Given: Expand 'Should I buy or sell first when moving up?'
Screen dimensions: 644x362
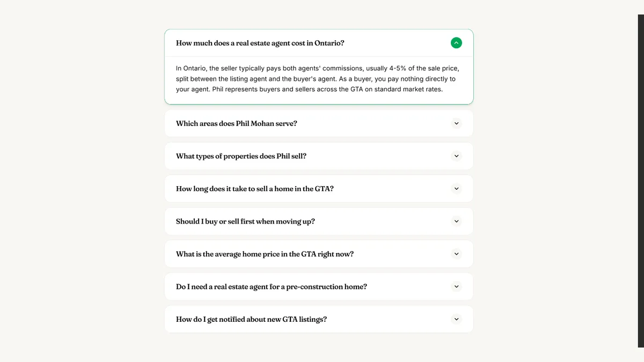Looking at the screenshot, I should 245,221.
